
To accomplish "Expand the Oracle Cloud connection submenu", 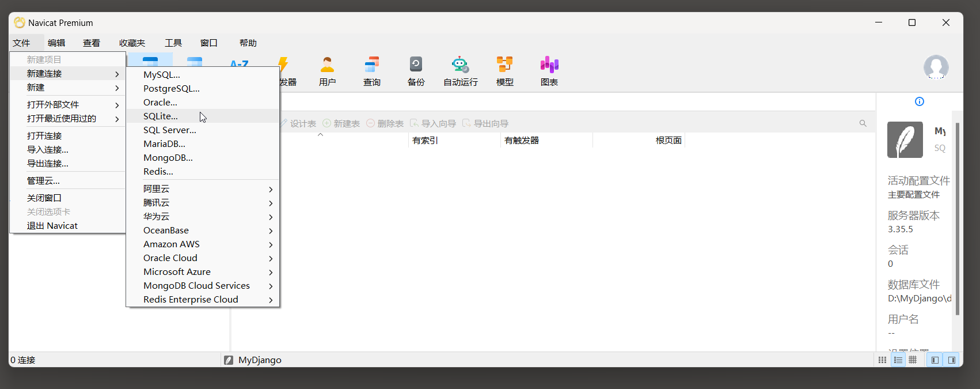I will [x=203, y=258].
